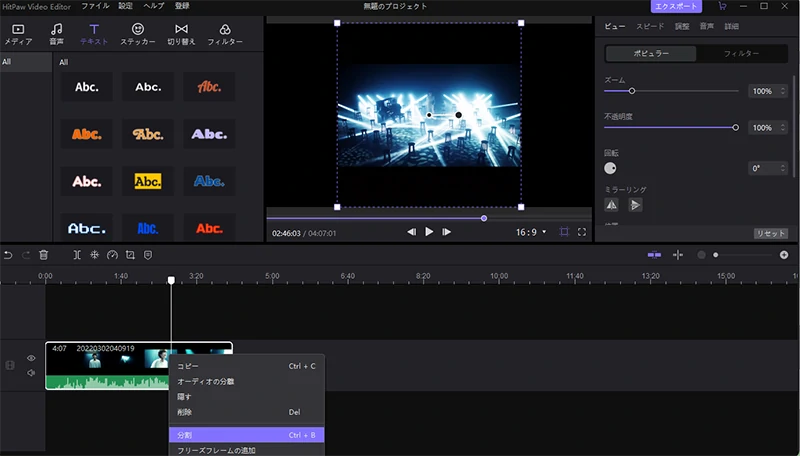Select the video clip 20220302040919
The image size is (800, 456).
[x=139, y=366]
